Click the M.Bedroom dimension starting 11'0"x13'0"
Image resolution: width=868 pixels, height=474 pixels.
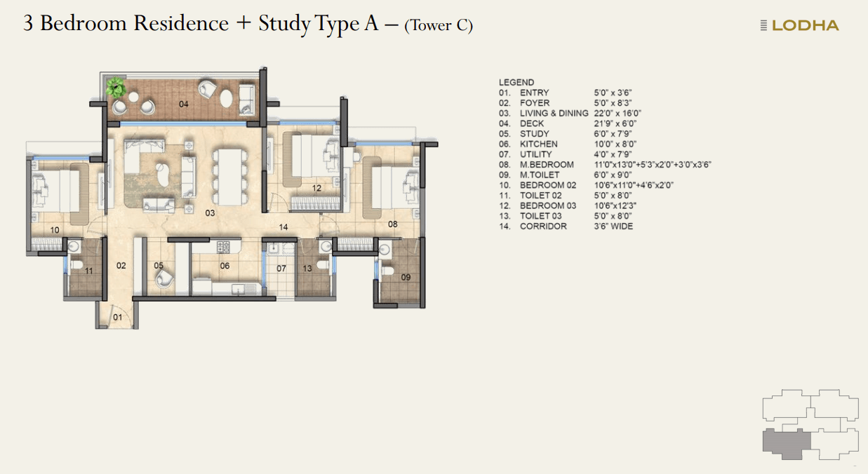tap(653, 165)
